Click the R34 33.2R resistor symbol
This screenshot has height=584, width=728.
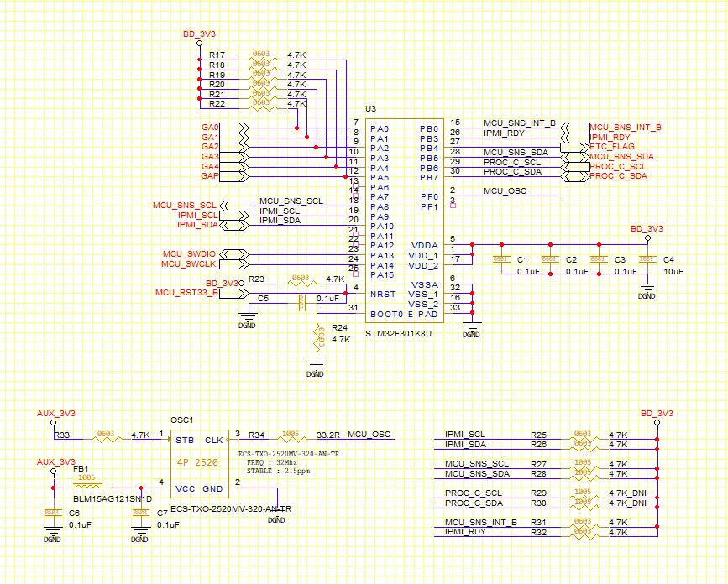tap(292, 440)
